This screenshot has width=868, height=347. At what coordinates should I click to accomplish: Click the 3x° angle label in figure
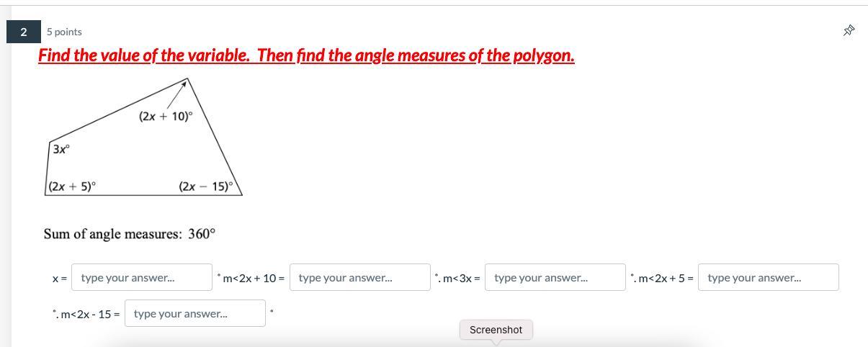tap(61, 149)
